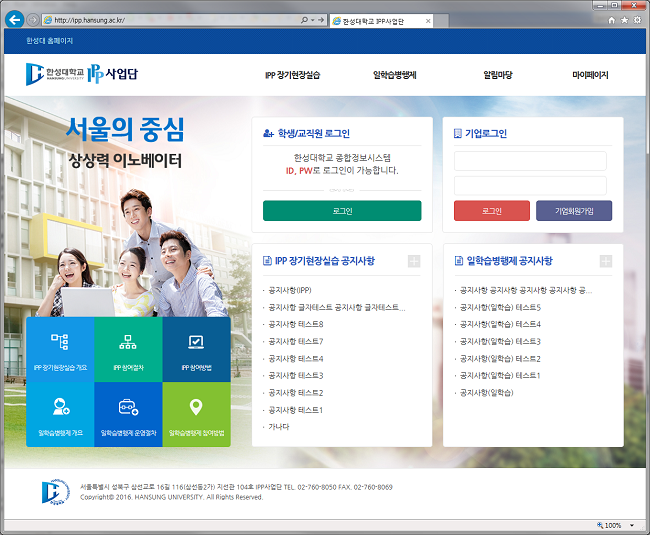The image size is (650, 535).
Task: Select the 알림마당 menu item
Action: click(497, 75)
